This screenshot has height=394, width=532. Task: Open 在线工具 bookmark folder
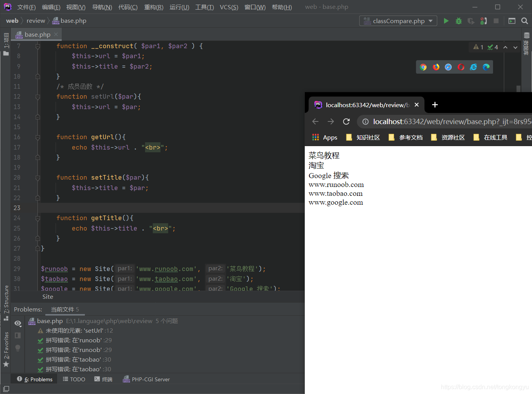point(490,137)
